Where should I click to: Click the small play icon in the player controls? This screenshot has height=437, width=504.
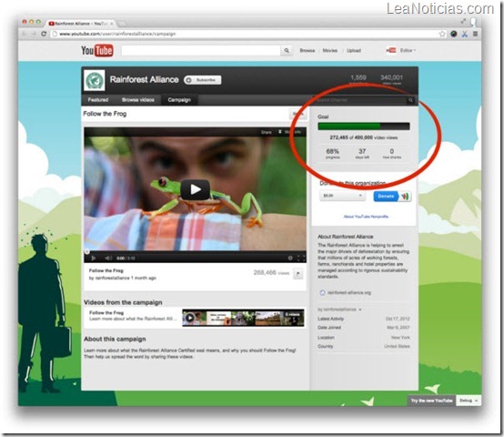[94, 258]
